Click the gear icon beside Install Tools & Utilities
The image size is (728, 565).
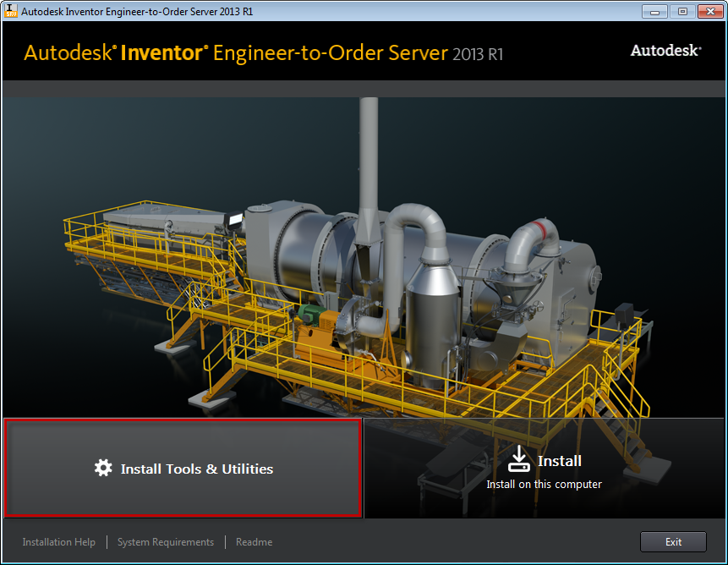(103, 468)
